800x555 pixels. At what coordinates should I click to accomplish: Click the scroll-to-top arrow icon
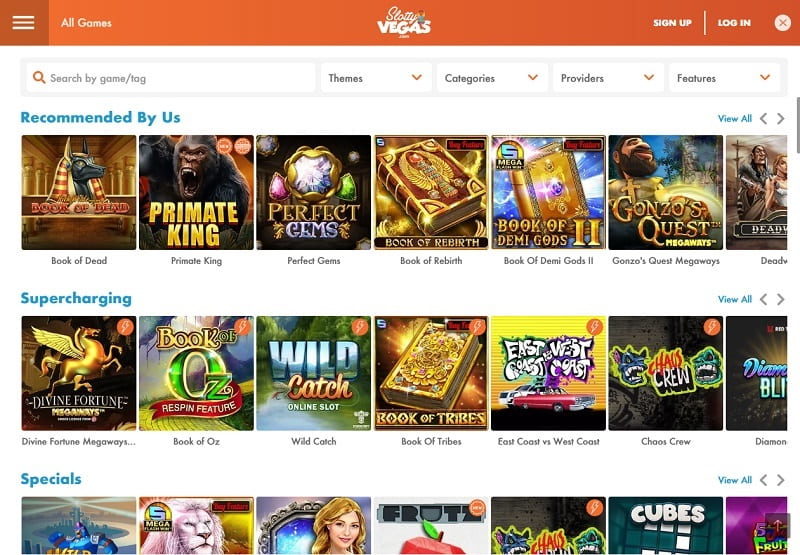(x=778, y=525)
